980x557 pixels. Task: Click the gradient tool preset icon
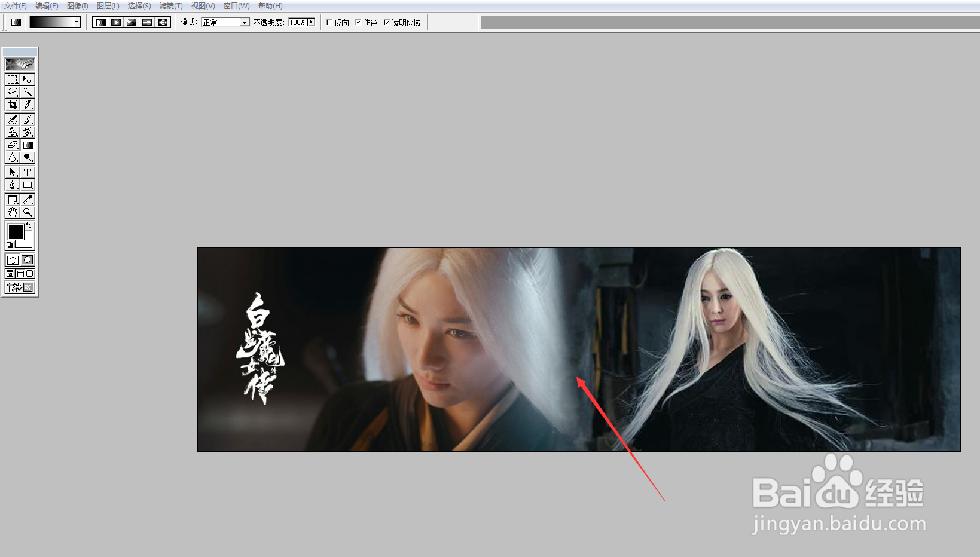coord(16,22)
